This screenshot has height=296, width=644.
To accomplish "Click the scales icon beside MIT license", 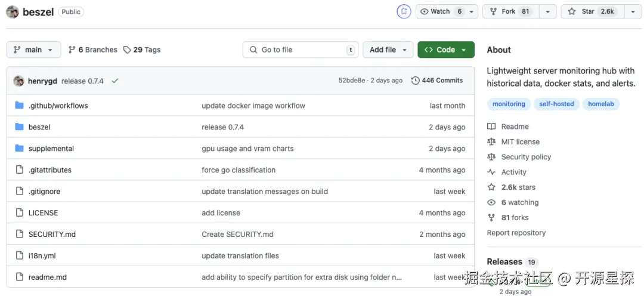I will coord(491,142).
